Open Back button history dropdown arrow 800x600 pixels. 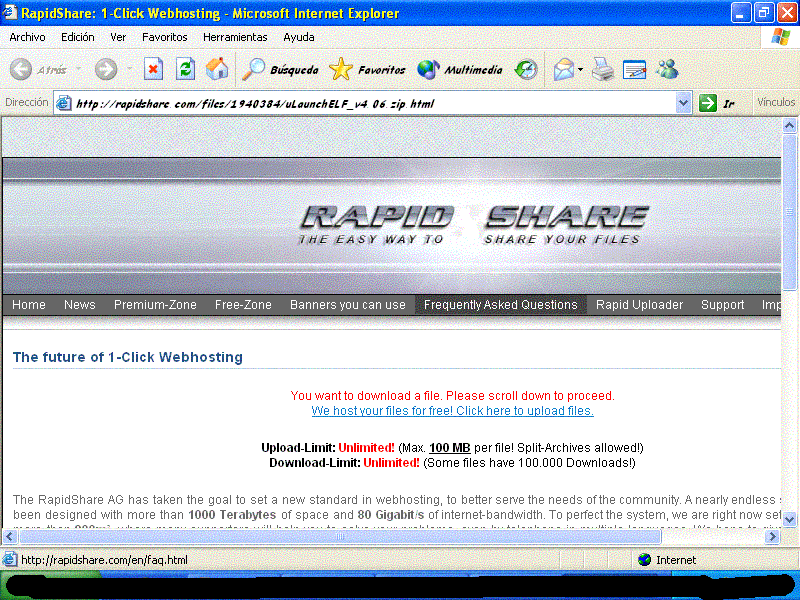tap(79, 69)
